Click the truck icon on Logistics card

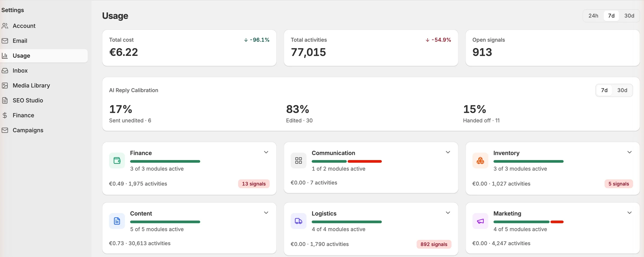pyautogui.click(x=298, y=221)
